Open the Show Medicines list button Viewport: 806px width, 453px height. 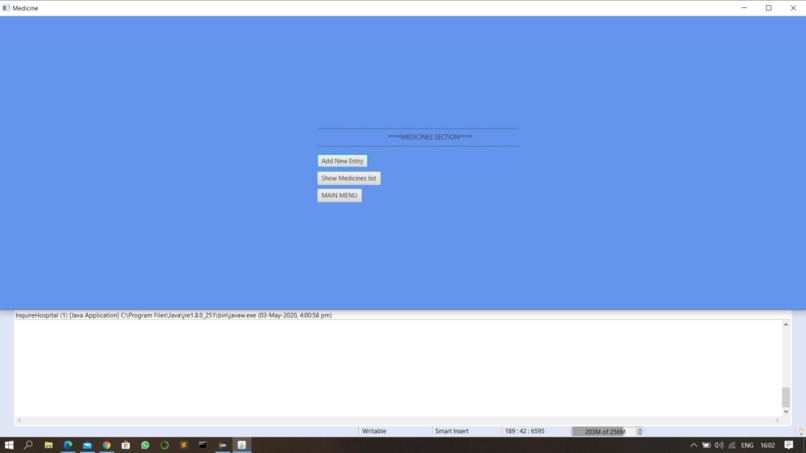pos(349,178)
